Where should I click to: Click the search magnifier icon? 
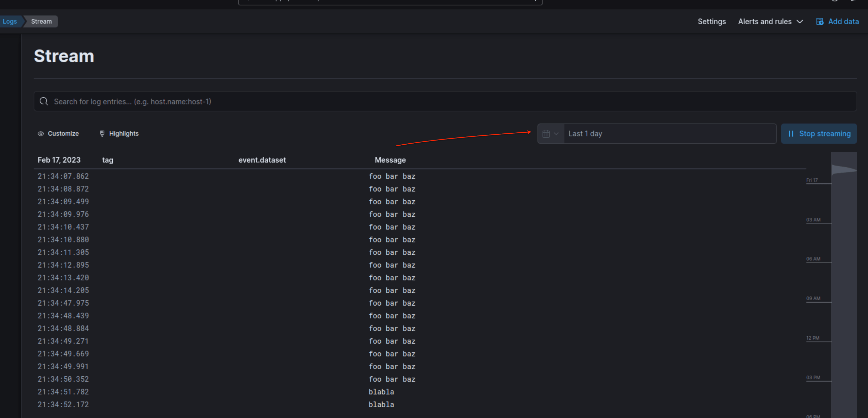(x=44, y=101)
